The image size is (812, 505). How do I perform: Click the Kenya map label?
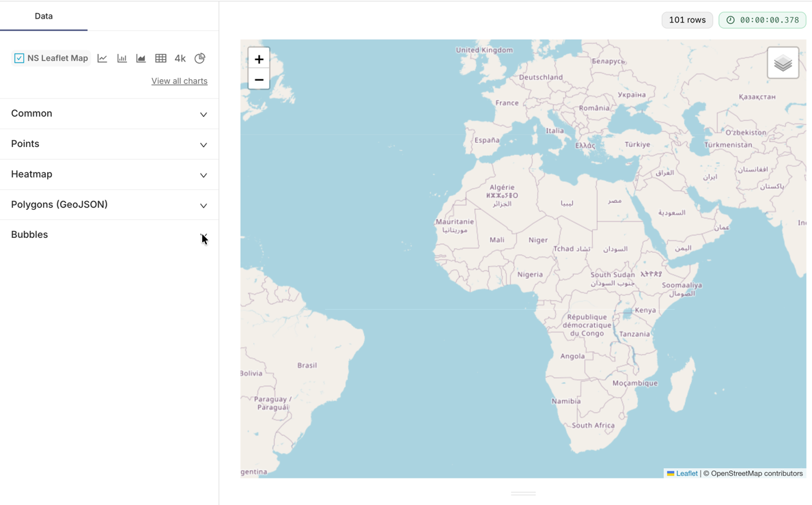point(645,310)
